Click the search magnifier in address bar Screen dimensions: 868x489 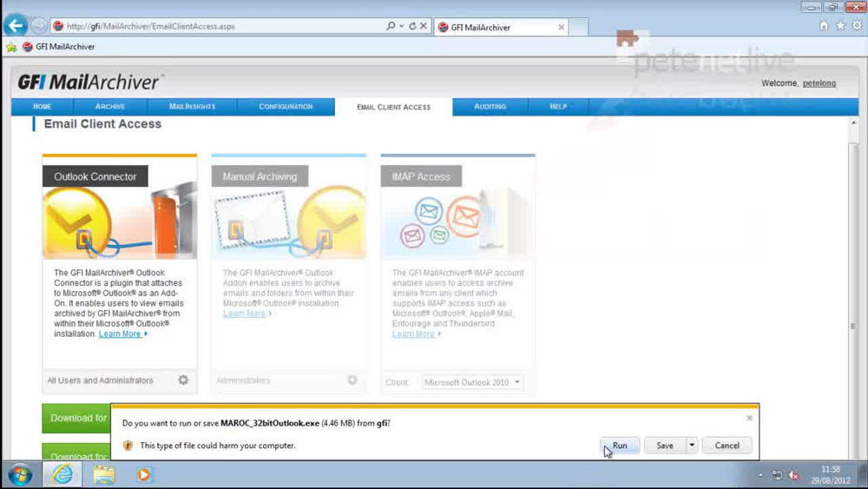(x=391, y=26)
